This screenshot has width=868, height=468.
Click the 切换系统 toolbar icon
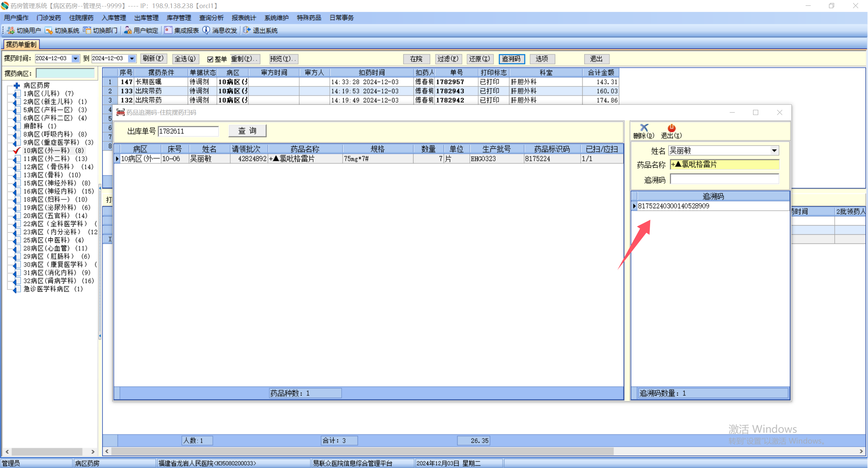point(49,31)
